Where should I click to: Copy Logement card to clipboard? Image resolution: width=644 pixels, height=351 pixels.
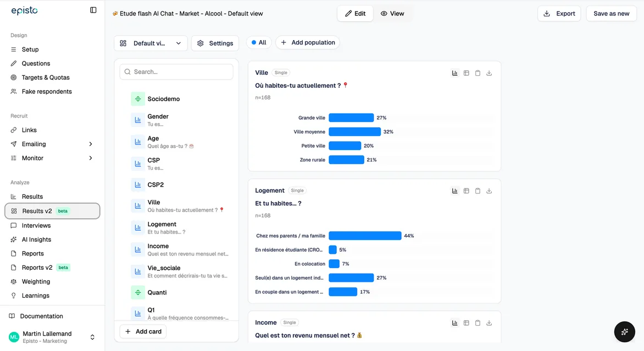click(478, 191)
